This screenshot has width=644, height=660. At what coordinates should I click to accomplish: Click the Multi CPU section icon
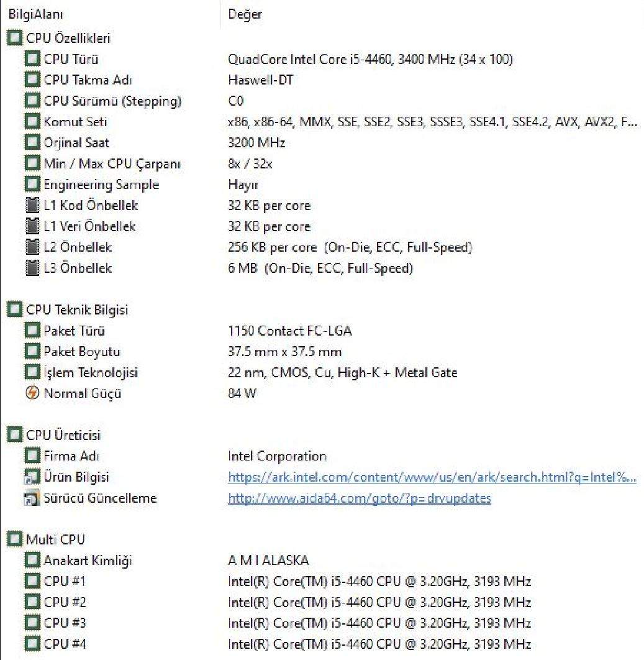coord(15,539)
